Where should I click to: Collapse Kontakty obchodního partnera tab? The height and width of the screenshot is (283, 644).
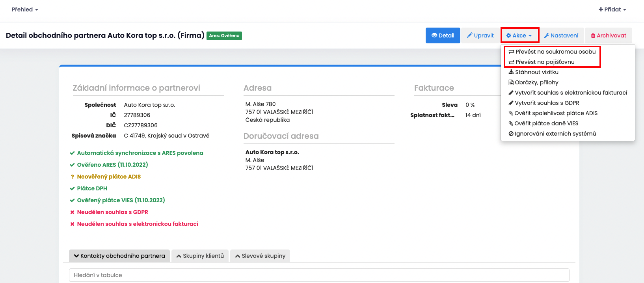click(x=119, y=256)
